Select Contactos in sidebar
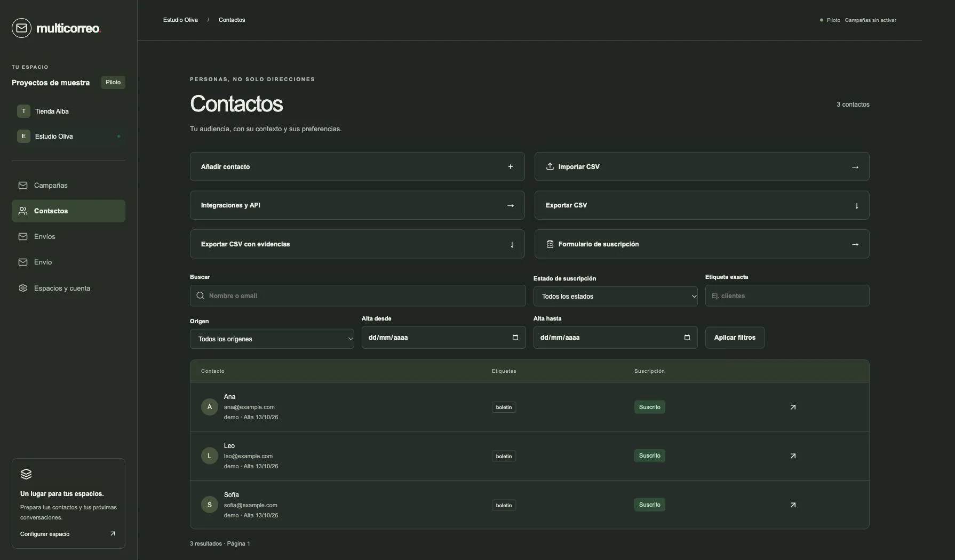The height and width of the screenshot is (560, 955). pyautogui.click(x=68, y=211)
